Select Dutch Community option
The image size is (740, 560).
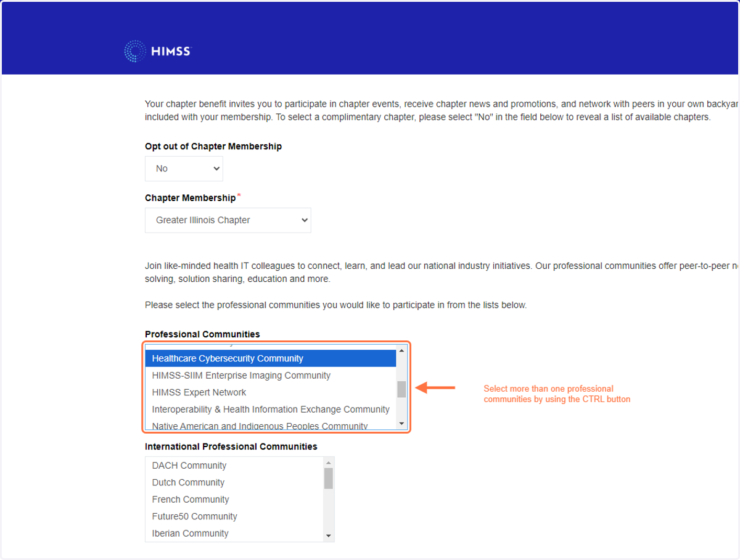point(234,482)
